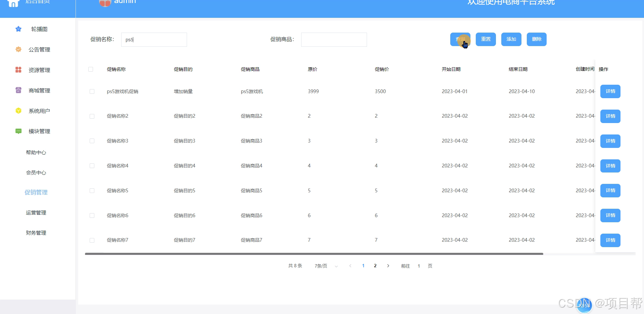This screenshot has height=314, width=644.
Task: Click the 2023-04-10 end date cell
Action: [522, 91]
